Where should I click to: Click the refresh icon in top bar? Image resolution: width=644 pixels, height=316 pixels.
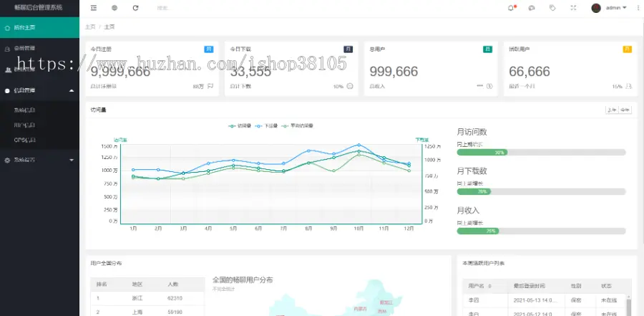135,8
